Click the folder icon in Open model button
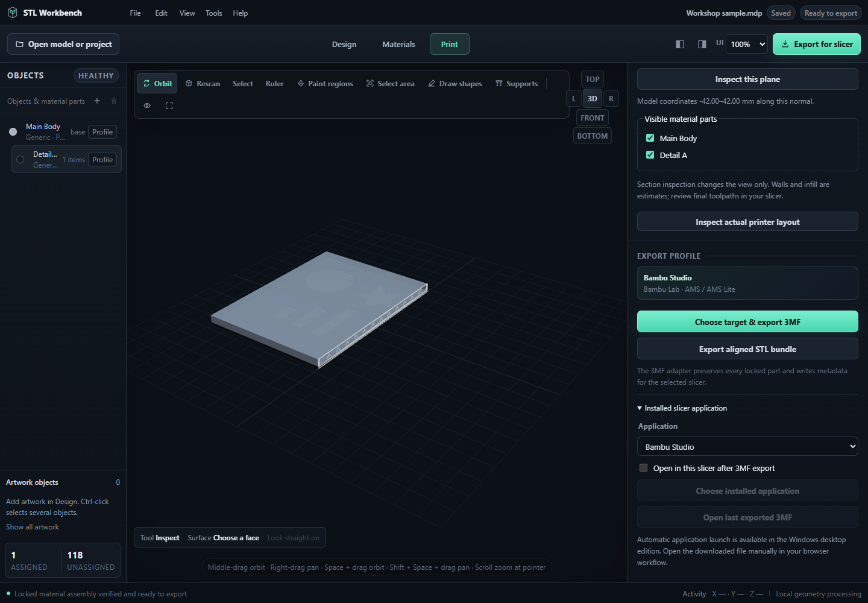 20,44
